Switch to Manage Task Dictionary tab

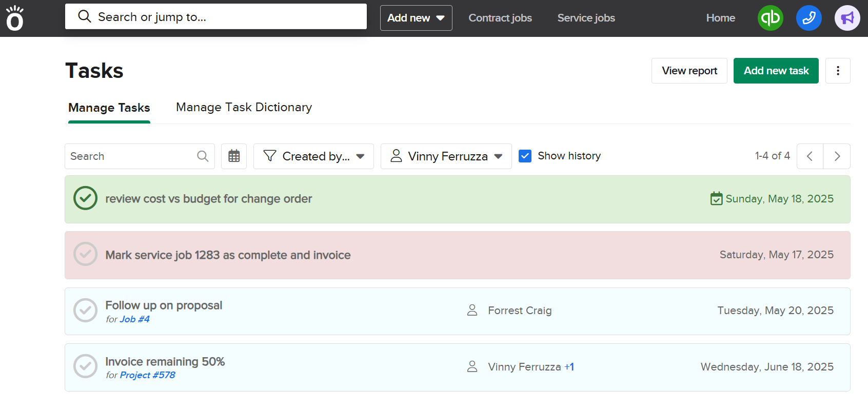tap(244, 107)
